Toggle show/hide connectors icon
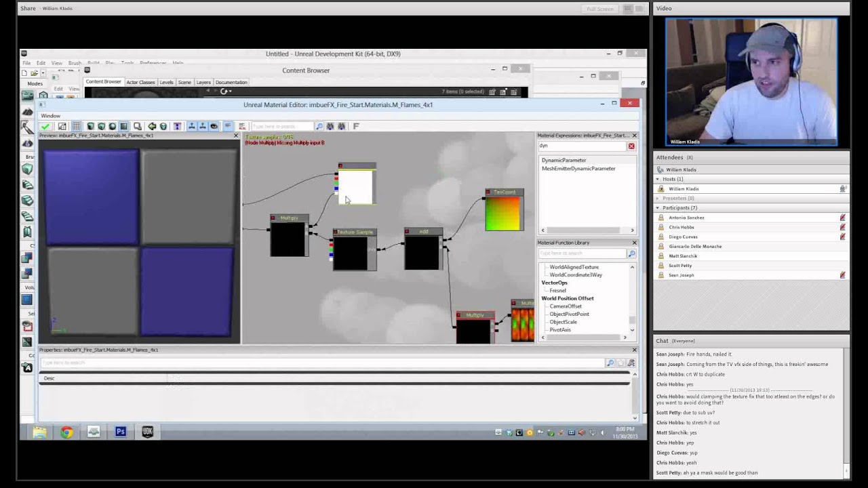The width and height of the screenshot is (868, 488). tap(177, 126)
